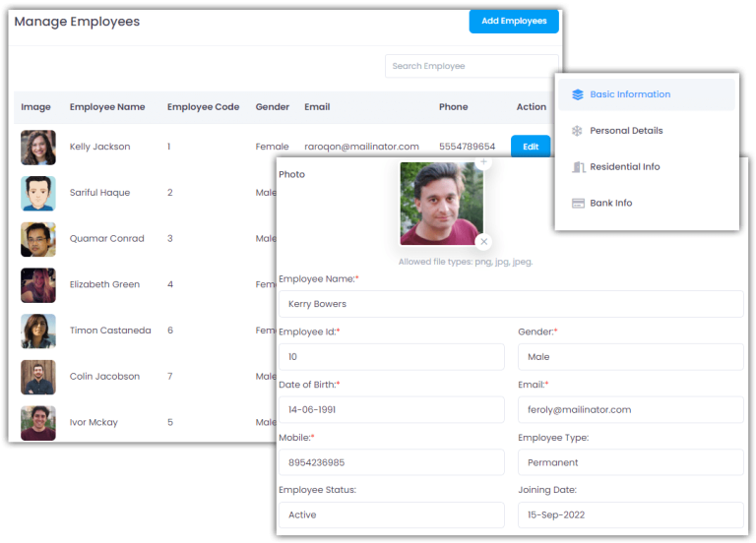This screenshot has width=756, height=543.
Task: Remove photo using the X icon
Action: [483, 241]
